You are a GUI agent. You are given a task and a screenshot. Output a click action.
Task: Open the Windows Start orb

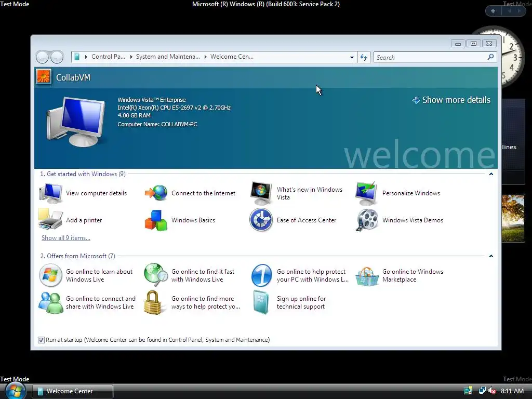(x=15, y=391)
